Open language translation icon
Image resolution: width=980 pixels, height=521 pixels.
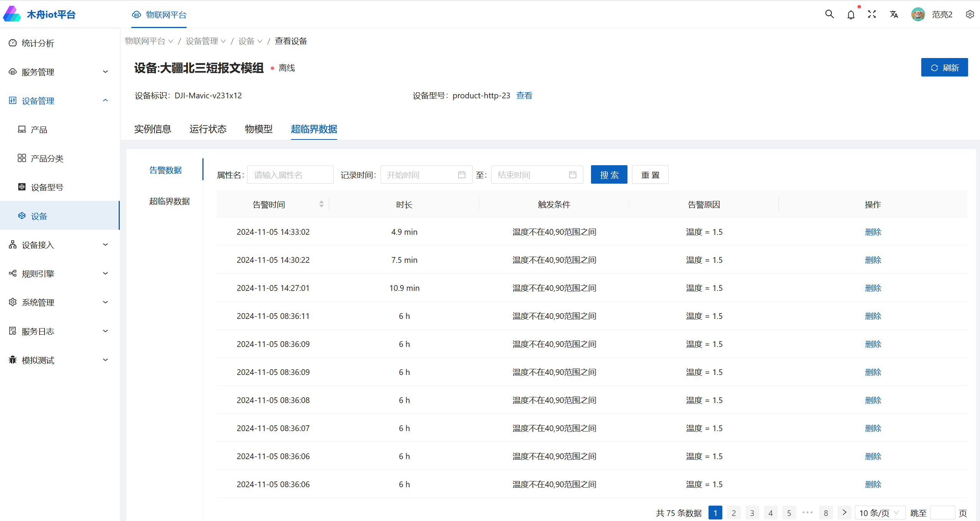click(x=894, y=14)
